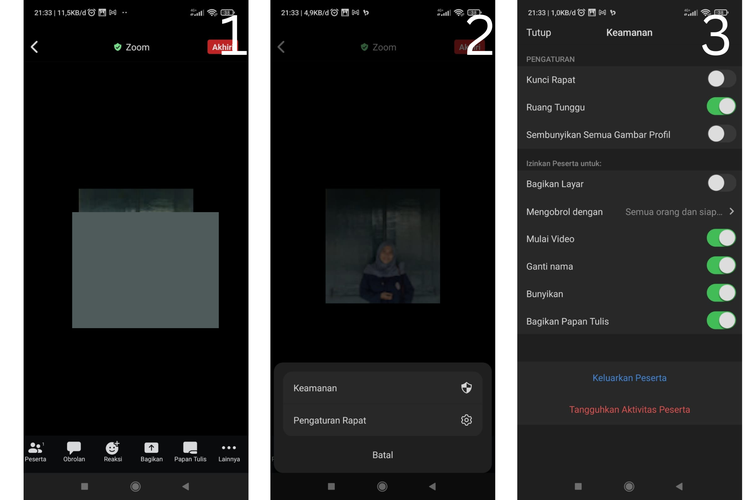750x500 pixels.
Task: Disable the Ruang Tunggu toggle
Action: (720, 107)
